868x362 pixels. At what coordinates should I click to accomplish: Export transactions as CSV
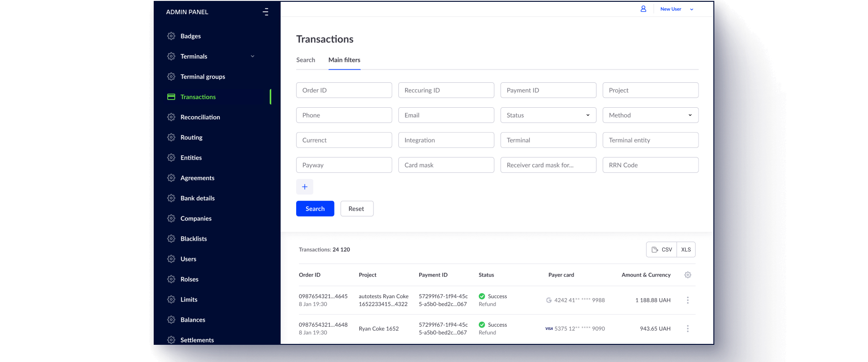click(x=661, y=250)
